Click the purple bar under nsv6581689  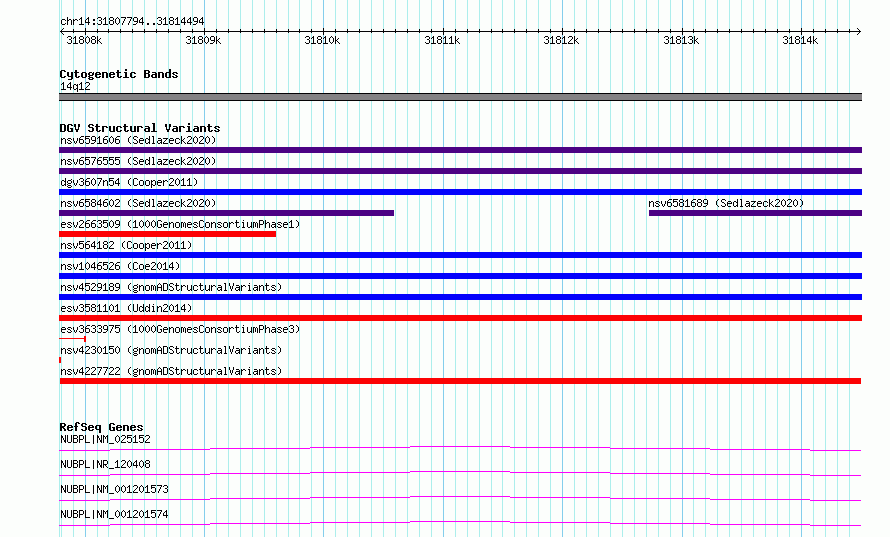pos(755,213)
